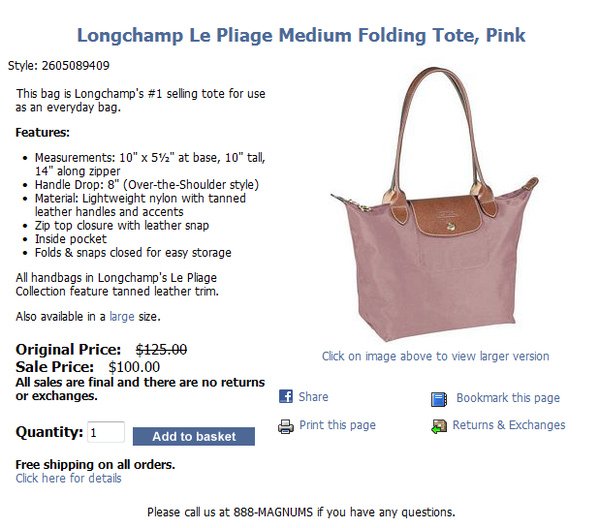Click the 888-MAGNUMS phone text

point(273,512)
